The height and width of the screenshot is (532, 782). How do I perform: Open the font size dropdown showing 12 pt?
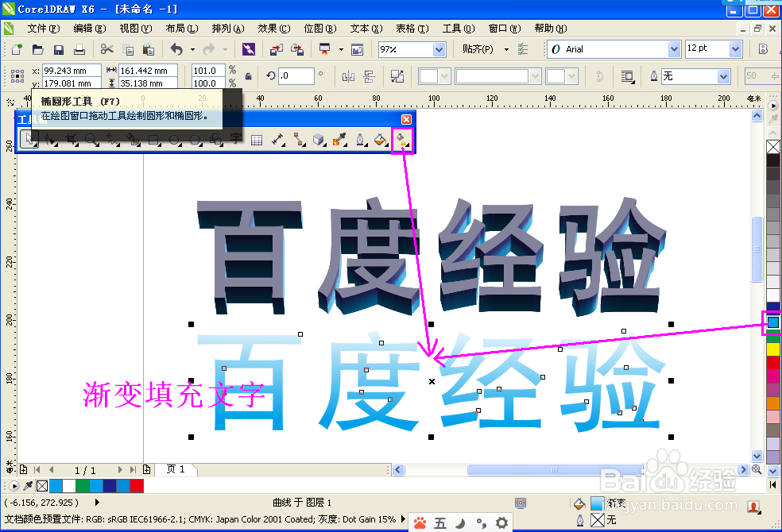tap(736, 48)
